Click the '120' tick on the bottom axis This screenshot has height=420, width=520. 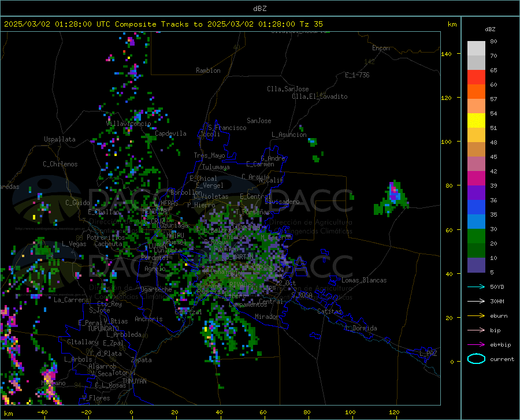[394, 412]
